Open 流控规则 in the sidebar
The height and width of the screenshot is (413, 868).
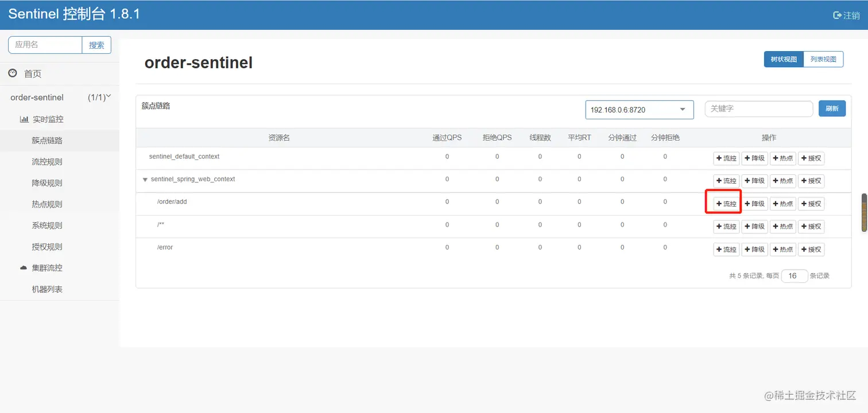[47, 162]
